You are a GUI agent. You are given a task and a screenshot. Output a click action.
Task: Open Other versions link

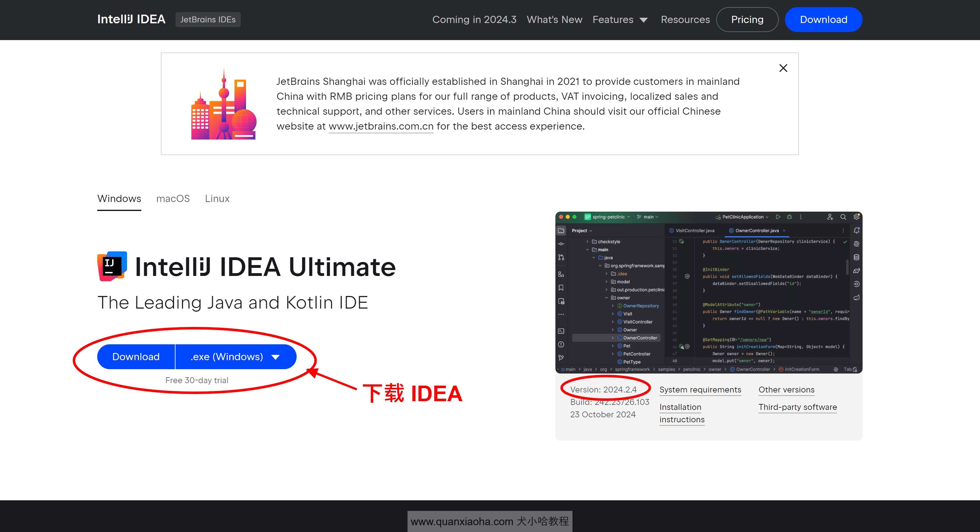[786, 390]
